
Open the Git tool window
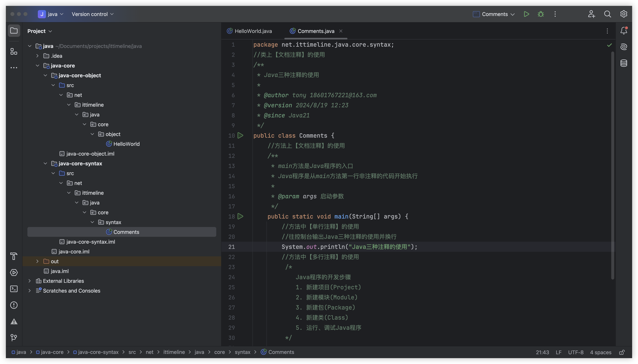pyautogui.click(x=14, y=338)
